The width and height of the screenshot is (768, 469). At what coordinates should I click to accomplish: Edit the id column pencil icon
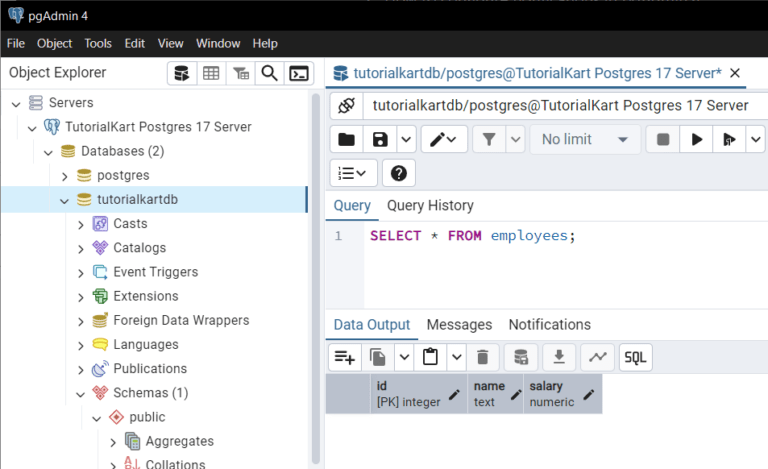point(454,394)
